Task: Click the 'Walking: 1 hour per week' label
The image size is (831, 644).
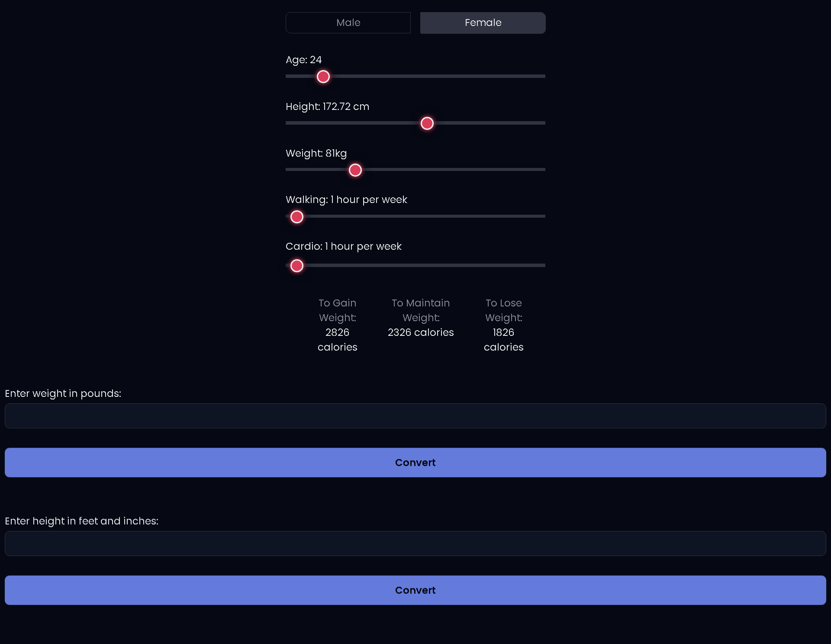Action: click(x=346, y=200)
